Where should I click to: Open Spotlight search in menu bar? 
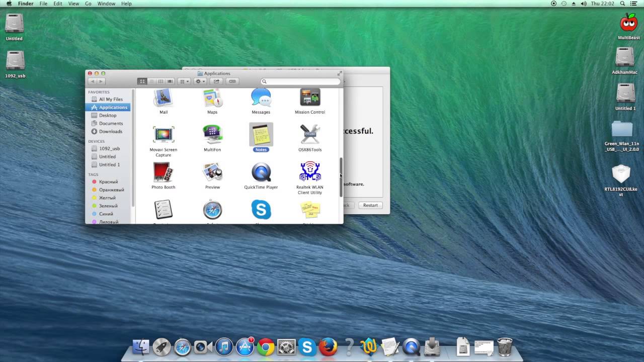623,4
